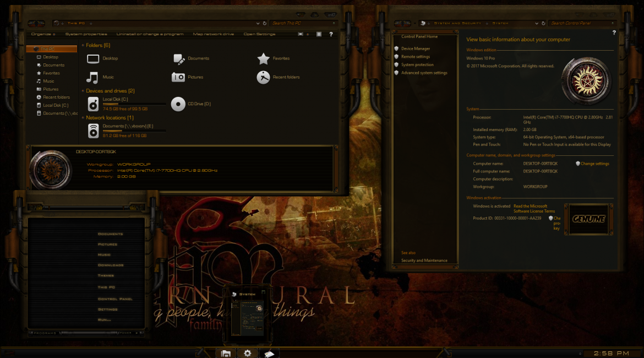Read the Microsoft Software License Terms link

point(534,209)
